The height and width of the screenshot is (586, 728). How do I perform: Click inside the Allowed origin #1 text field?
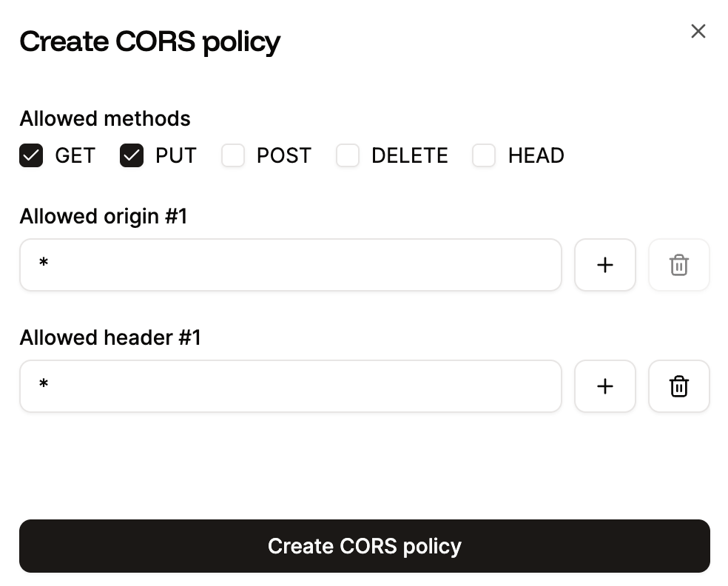290,265
